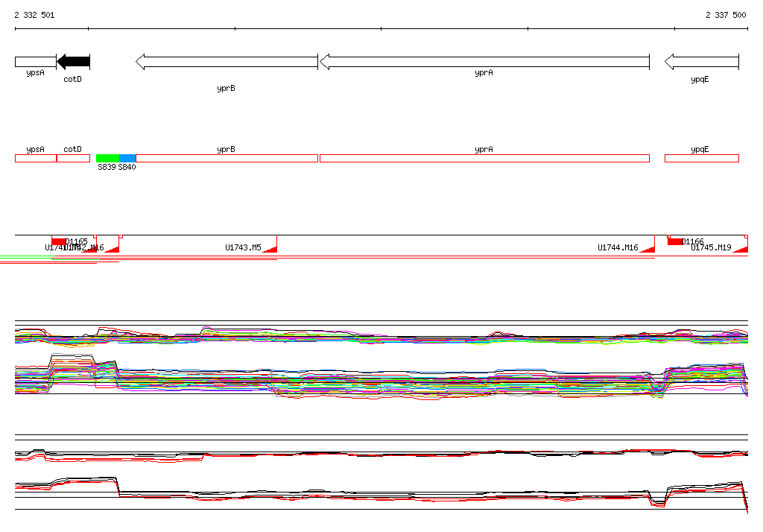Click the red yprA box in the second track
Screen dimensions: 763x532
(x=484, y=158)
